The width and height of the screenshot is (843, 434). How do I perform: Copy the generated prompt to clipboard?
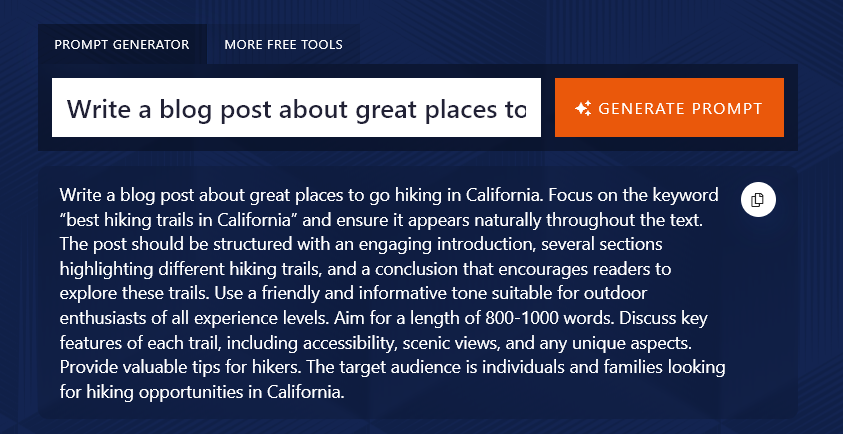758,199
